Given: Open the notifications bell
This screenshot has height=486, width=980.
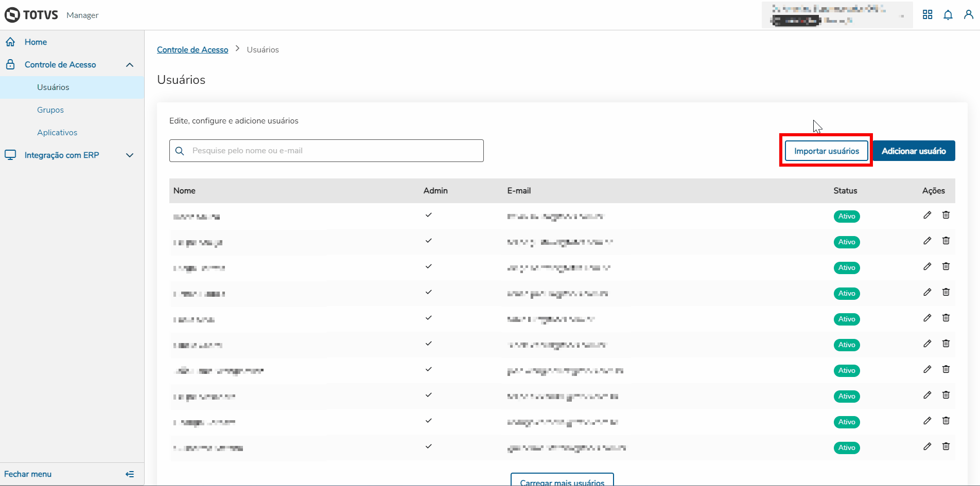Looking at the screenshot, I should click(948, 15).
